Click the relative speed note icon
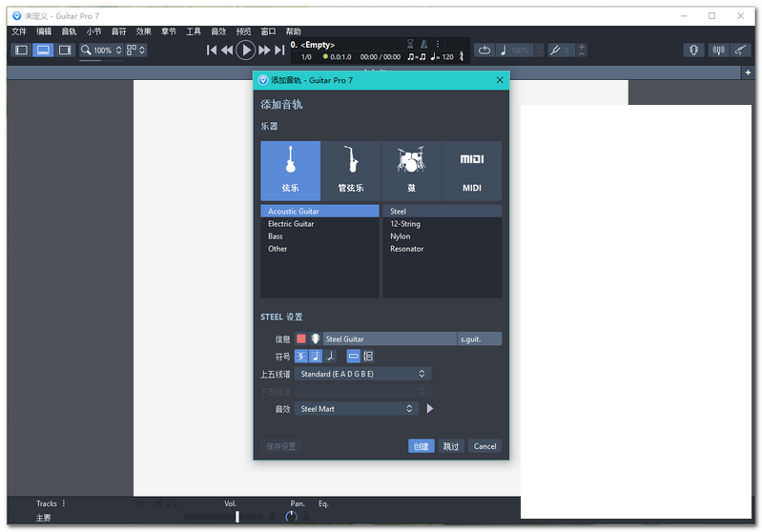This screenshot has height=532, width=762. [x=504, y=50]
